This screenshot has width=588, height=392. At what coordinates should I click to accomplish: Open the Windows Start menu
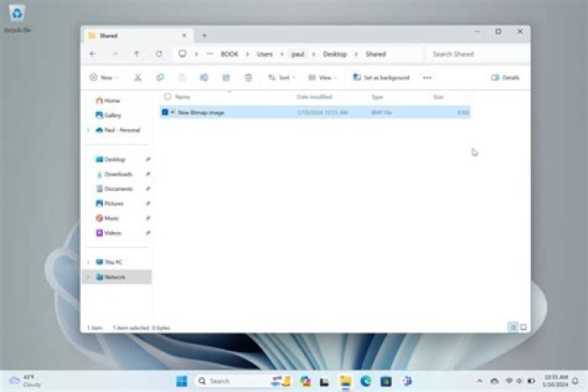click(182, 381)
